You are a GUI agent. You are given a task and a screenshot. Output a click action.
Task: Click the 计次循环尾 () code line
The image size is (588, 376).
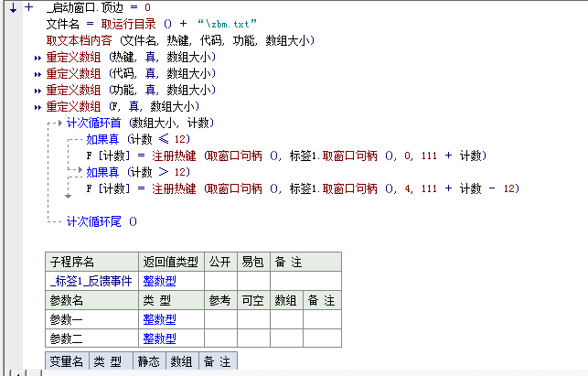[x=101, y=221]
